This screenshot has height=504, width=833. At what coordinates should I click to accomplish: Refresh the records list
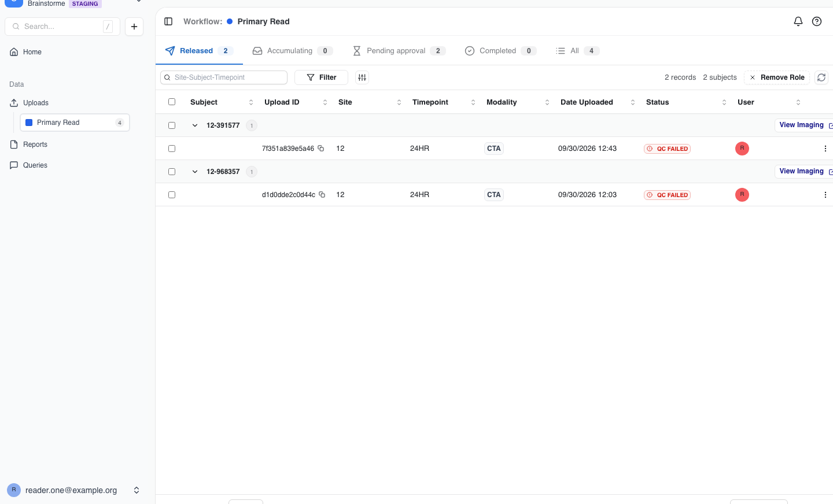tap(821, 77)
